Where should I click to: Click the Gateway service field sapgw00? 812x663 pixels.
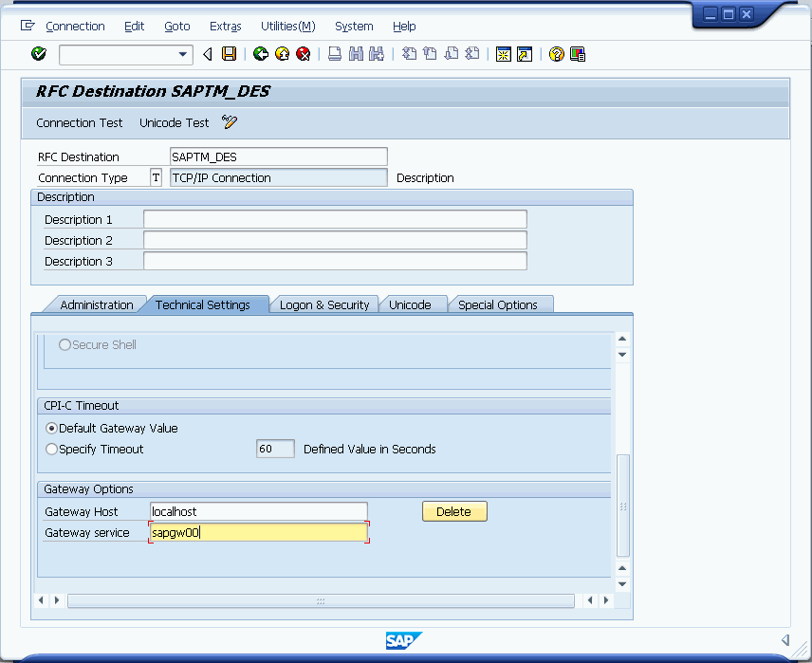[259, 532]
